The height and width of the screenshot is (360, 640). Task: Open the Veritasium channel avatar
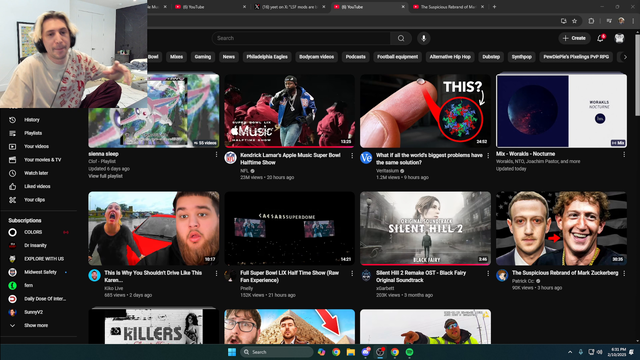coord(366,158)
